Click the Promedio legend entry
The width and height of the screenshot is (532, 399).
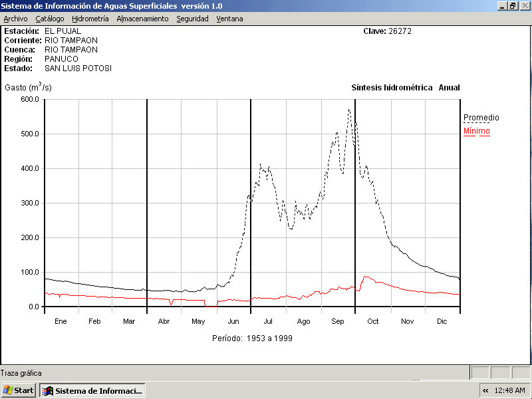(x=481, y=118)
